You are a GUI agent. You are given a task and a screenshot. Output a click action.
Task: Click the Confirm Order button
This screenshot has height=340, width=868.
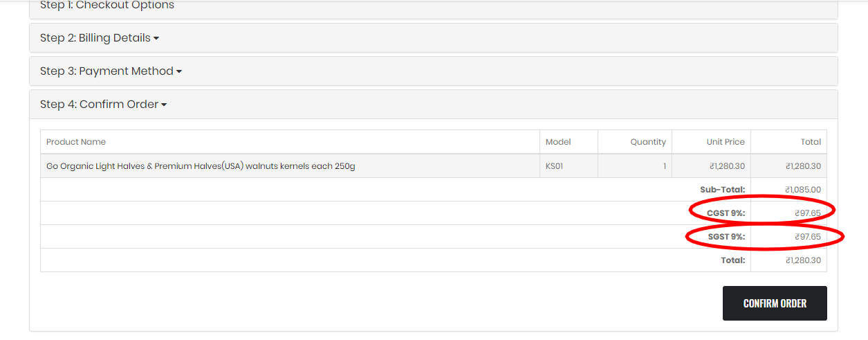tap(775, 303)
